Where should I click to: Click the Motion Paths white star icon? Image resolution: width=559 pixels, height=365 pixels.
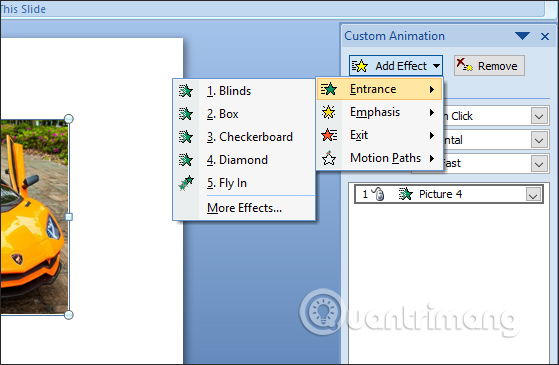point(329,158)
